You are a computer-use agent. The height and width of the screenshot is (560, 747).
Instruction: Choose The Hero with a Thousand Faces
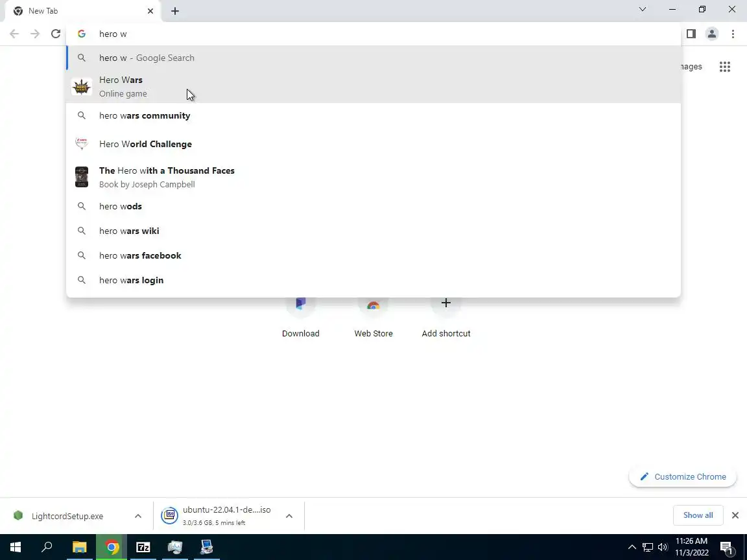(x=373, y=177)
